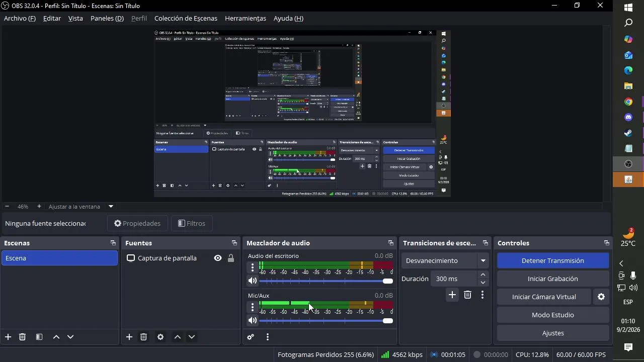The image size is (644, 362).
Task: Open the Editar menu
Action: pos(52,18)
